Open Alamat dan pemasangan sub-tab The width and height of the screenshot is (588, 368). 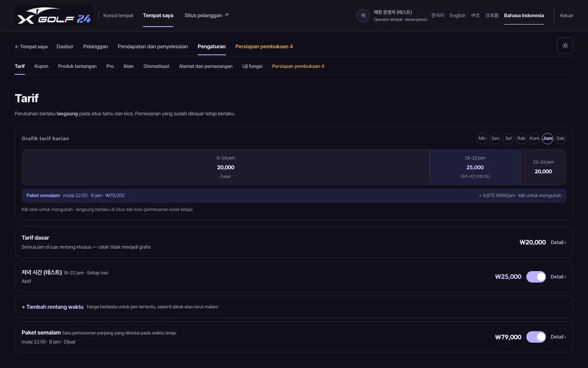(206, 66)
